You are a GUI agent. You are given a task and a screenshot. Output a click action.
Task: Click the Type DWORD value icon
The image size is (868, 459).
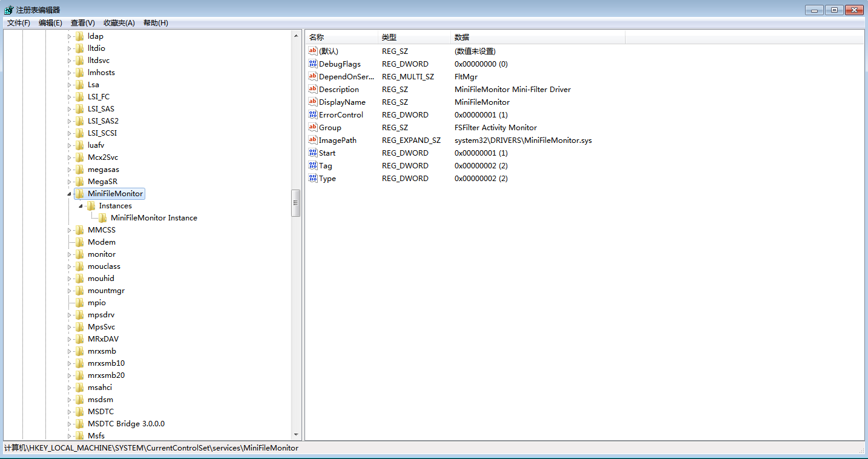[x=313, y=178]
